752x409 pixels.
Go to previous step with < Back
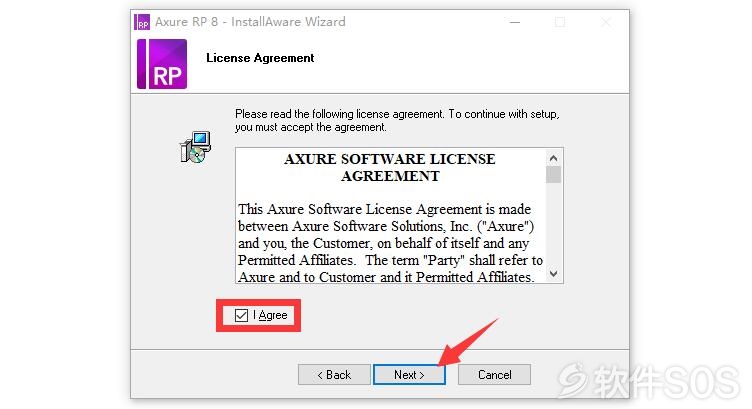coord(334,374)
